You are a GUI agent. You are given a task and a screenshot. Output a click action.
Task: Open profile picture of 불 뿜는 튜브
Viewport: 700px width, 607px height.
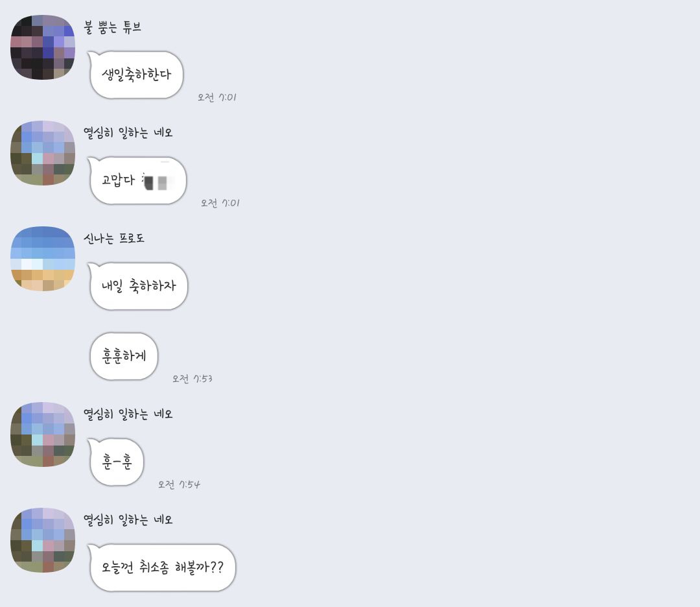click(43, 47)
